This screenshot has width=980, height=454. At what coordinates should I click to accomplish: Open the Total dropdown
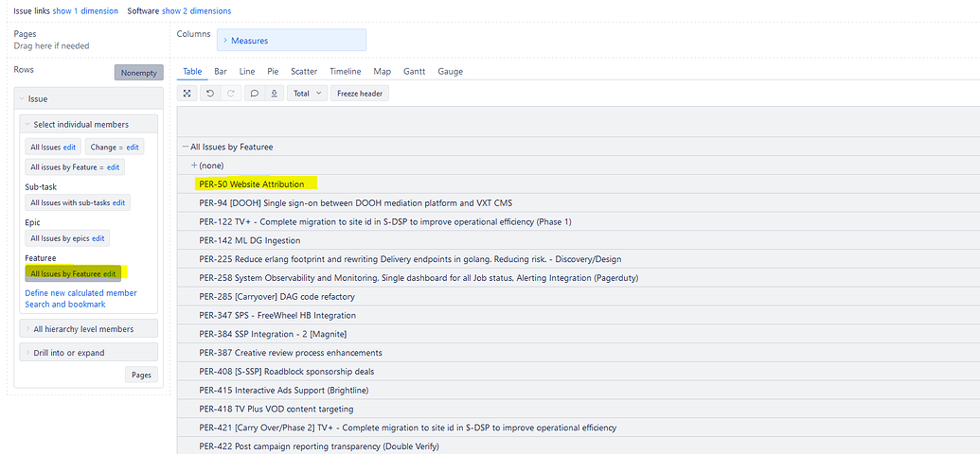[307, 94]
